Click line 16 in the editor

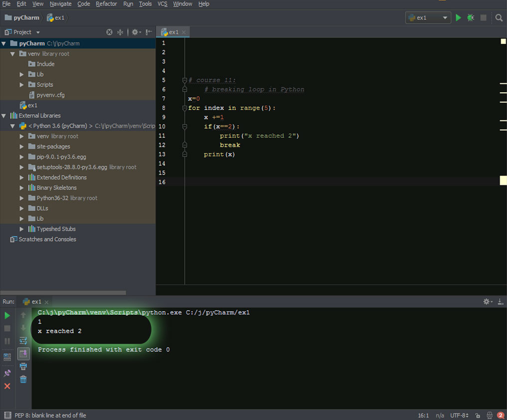343,182
